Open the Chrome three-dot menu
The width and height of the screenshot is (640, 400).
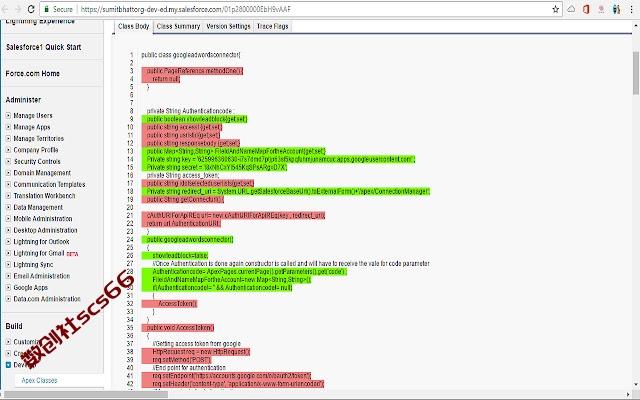(x=631, y=9)
